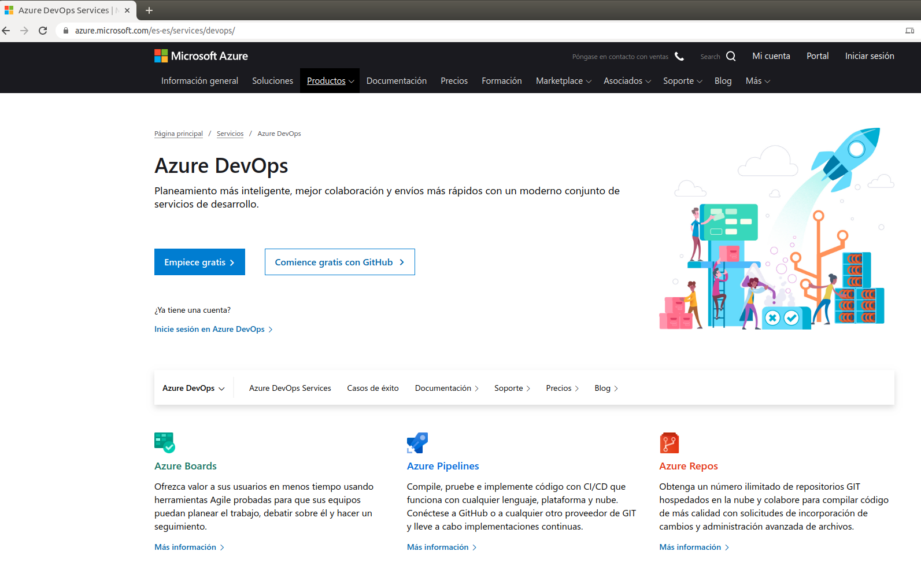The height and width of the screenshot is (588, 921).
Task: Click the search magnifier icon
Action: 731,56
